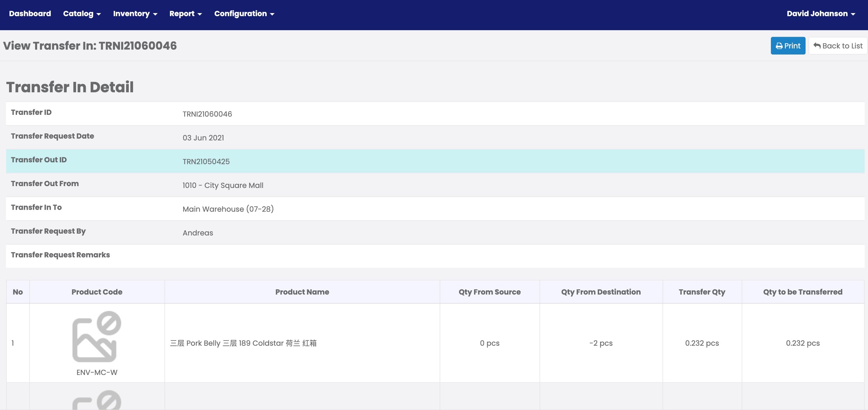
Task: Click the Transfer In To label
Action: tap(36, 207)
